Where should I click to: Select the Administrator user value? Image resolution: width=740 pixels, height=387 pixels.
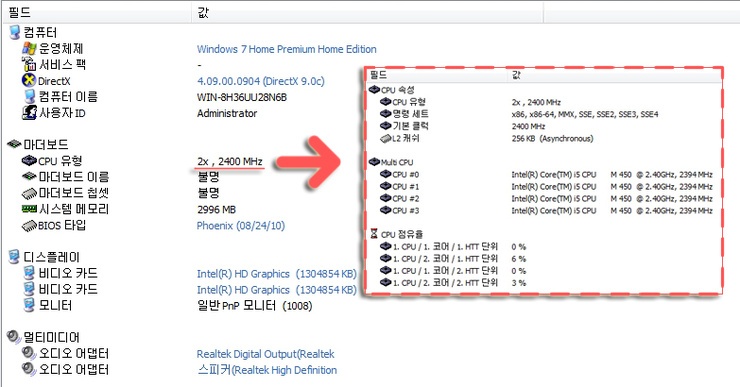click(x=227, y=113)
